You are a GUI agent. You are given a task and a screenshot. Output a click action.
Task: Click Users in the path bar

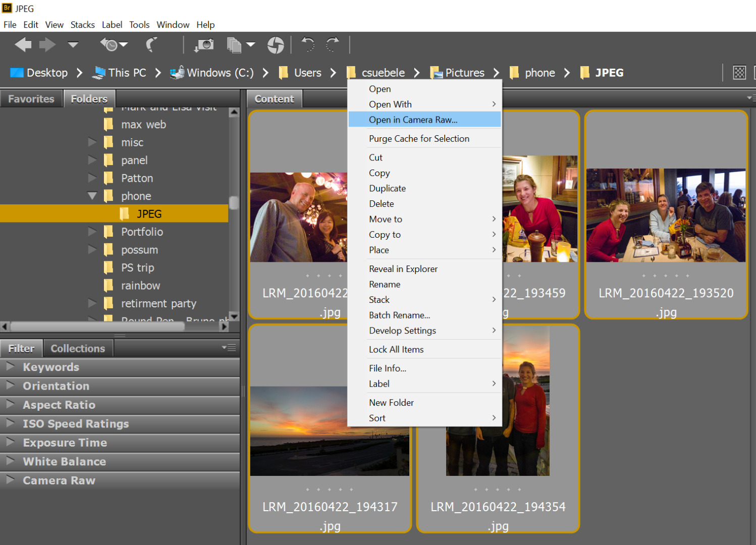click(x=300, y=73)
